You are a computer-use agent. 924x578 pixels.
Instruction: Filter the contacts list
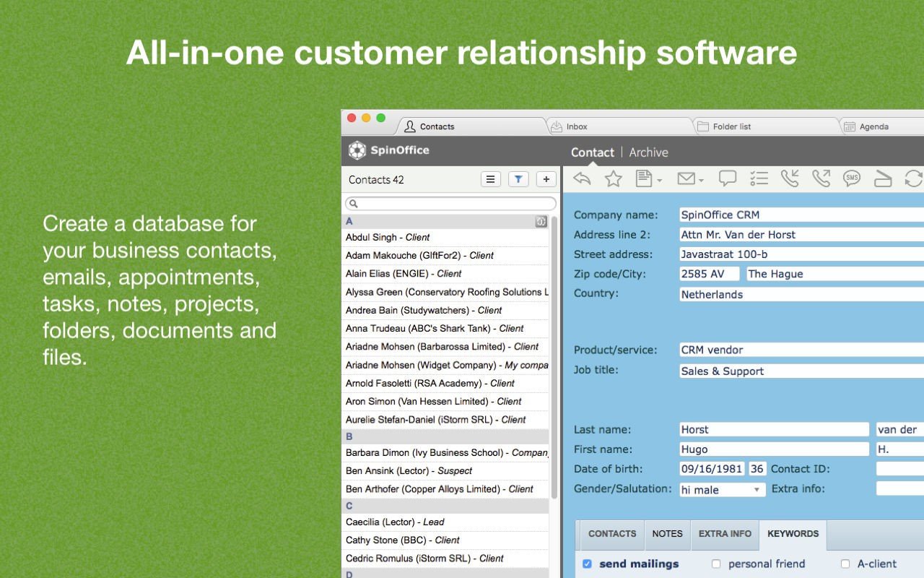518,180
